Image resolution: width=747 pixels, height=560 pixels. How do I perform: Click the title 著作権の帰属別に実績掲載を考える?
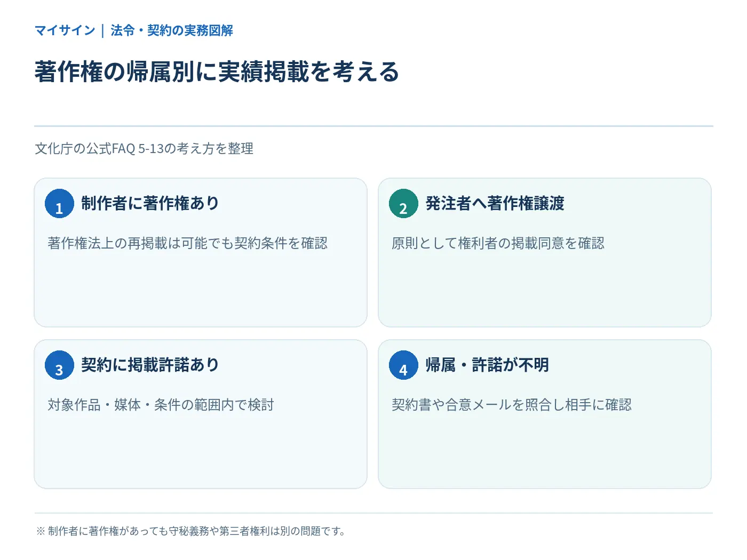(217, 71)
